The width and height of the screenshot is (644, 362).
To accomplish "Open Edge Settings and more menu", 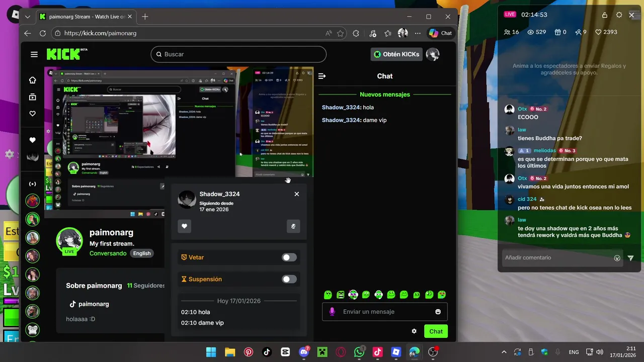I will tap(418, 33).
